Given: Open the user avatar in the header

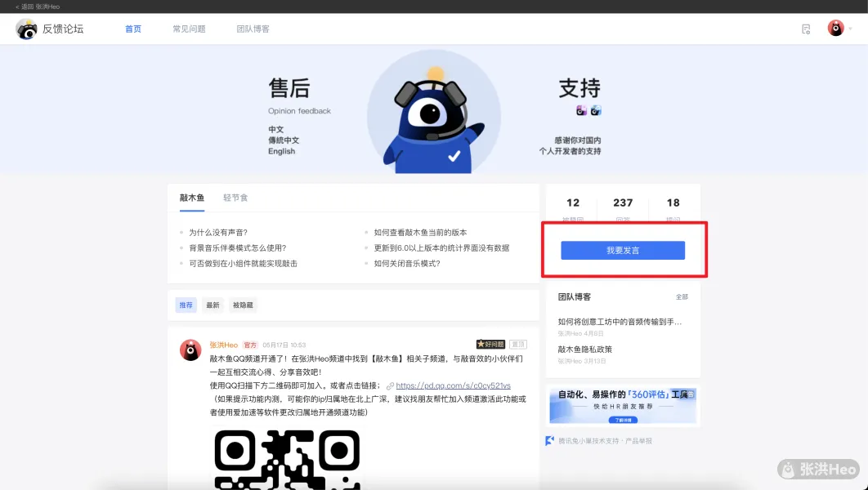Looking at the screenshot, I should (836, 29).
